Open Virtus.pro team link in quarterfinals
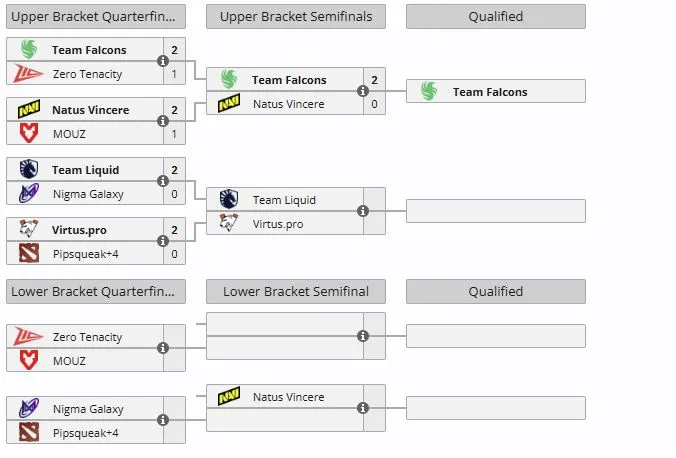676x458 pixels. coord(79,230)
